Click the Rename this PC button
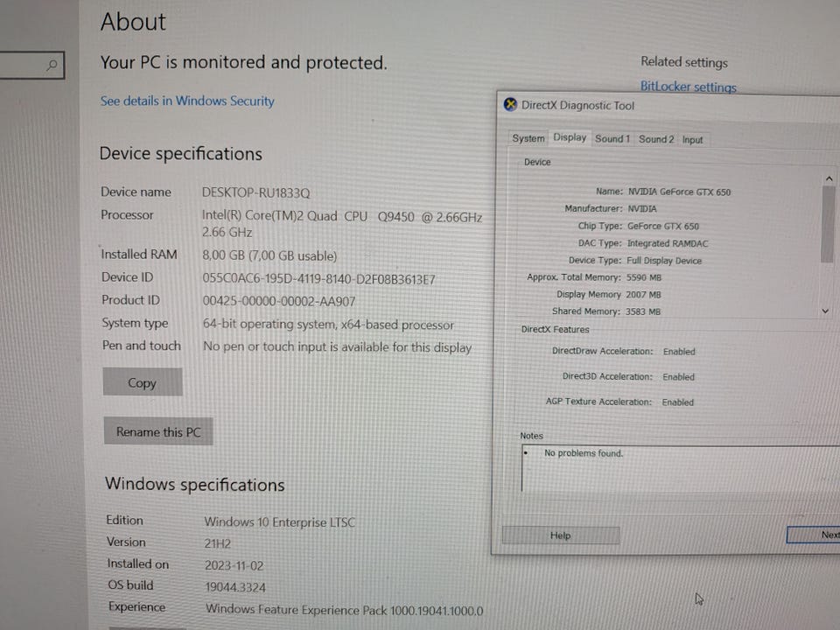840x630 pixels. (x=158, y=431)
